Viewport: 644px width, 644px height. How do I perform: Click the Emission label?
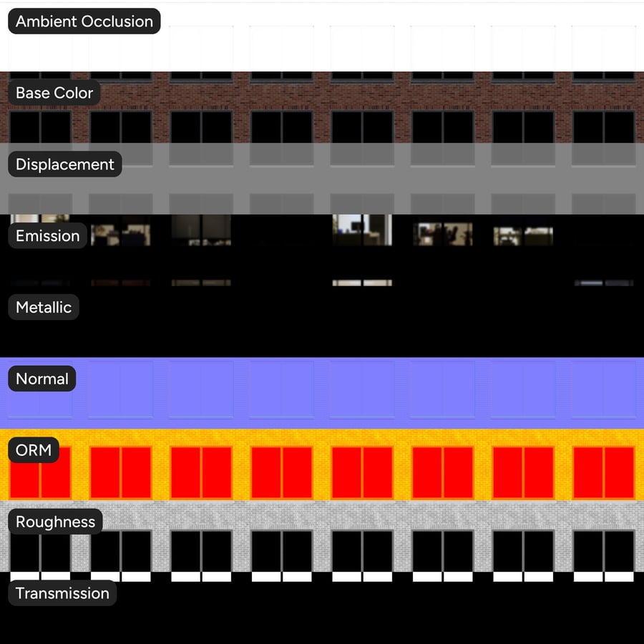pos(48,235)
